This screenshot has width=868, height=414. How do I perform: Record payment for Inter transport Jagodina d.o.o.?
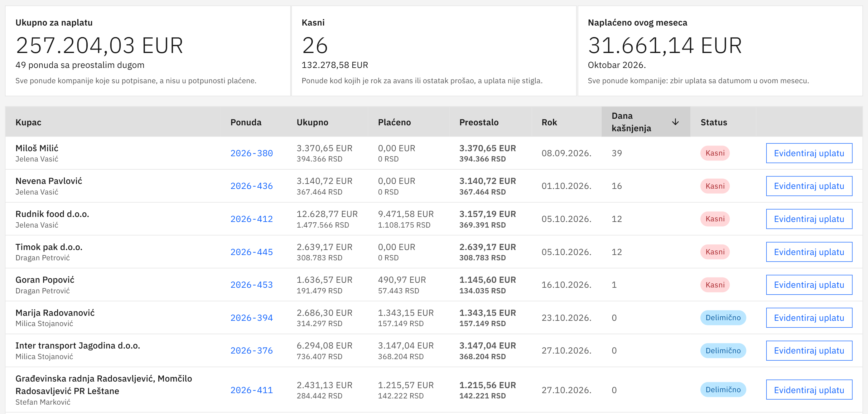coord(809,351)
